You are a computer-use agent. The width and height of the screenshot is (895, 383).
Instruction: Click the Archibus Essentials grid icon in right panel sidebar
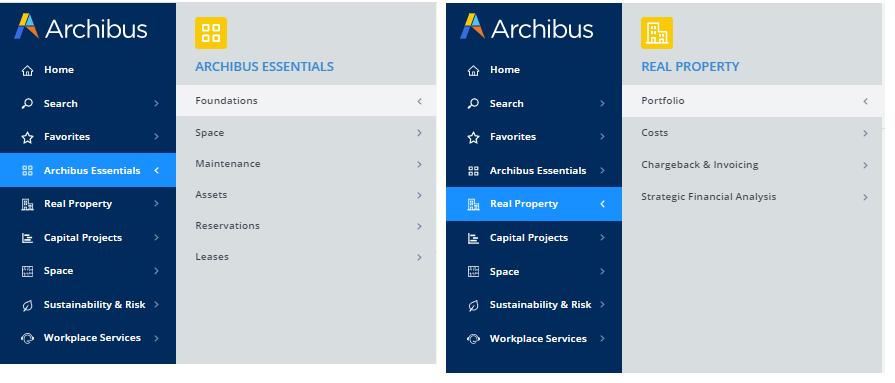pyautogui.click(x=473, y=171)
